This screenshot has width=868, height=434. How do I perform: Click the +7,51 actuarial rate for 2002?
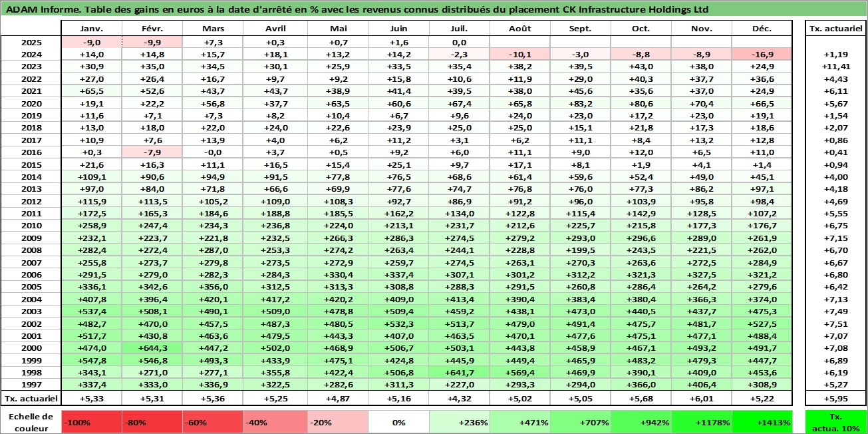835,324
